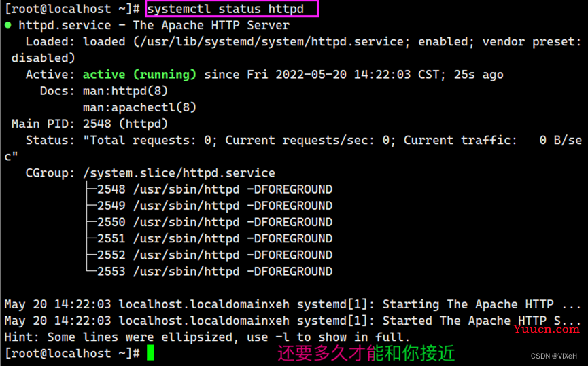Click the CSDN @VIXeH watermark

tap(554, 356)
